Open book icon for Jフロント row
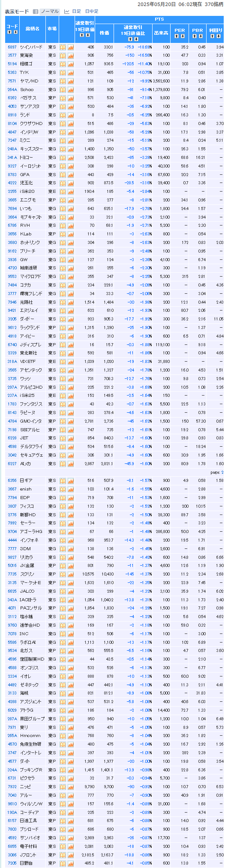Image resolution: width=228 pixels, height=868 pixels. pos(63,855)
